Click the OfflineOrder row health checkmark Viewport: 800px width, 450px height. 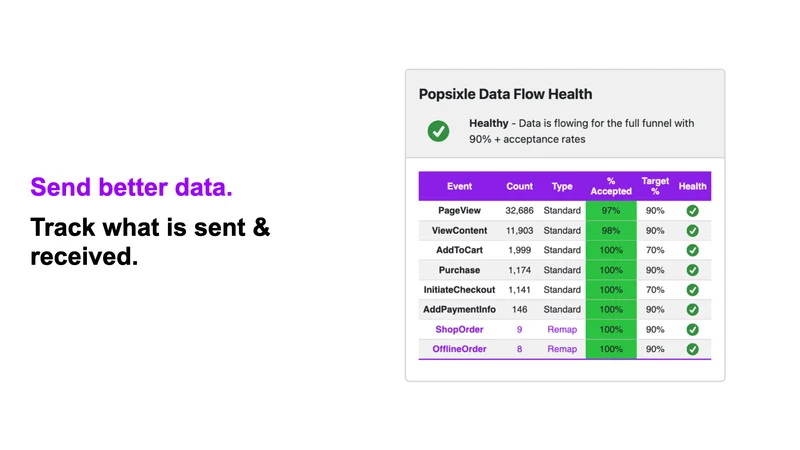click(692, 349)
